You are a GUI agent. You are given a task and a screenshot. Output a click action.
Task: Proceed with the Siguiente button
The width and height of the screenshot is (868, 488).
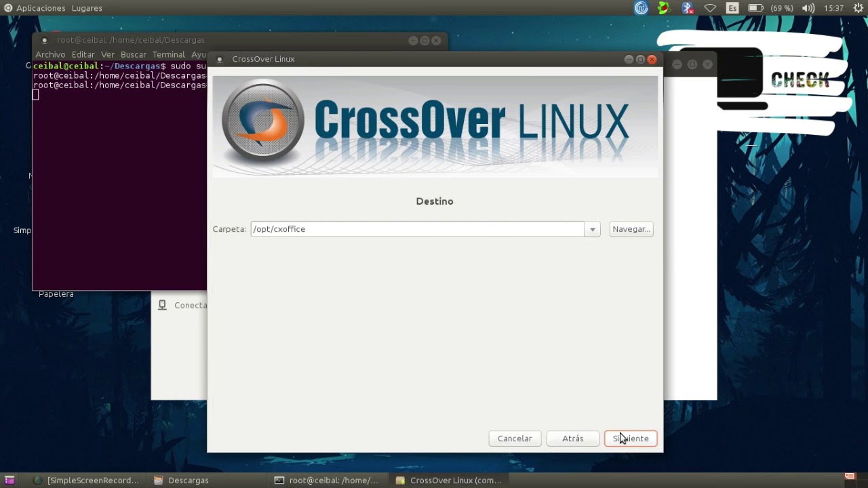pyautogui.click(x=631, y=439)
